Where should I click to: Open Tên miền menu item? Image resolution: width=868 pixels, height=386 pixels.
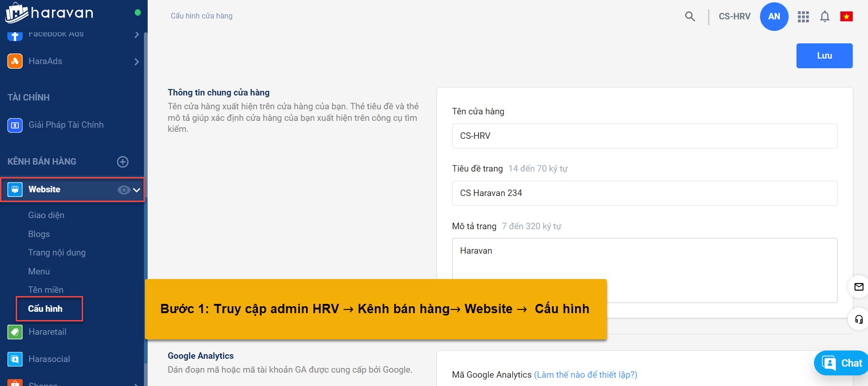[46, 290]
